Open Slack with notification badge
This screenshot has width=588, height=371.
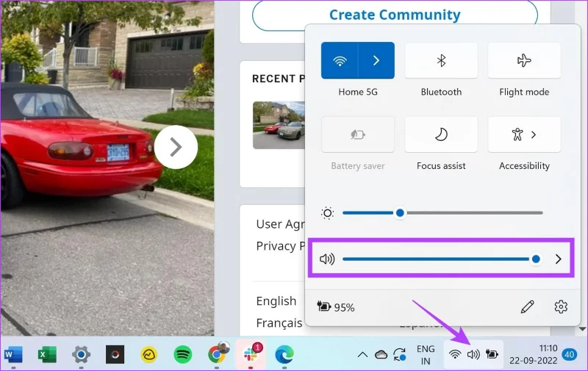click(251, 354)
